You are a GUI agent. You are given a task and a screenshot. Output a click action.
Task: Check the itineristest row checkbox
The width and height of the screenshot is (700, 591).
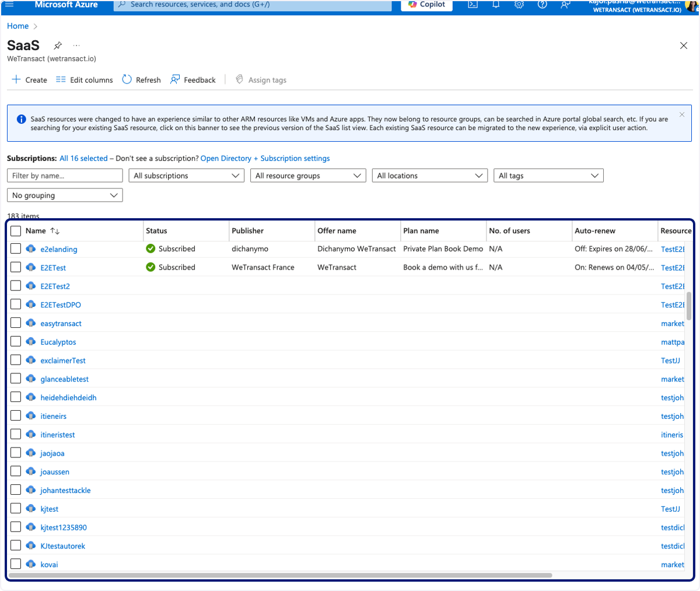click(16, 434)
